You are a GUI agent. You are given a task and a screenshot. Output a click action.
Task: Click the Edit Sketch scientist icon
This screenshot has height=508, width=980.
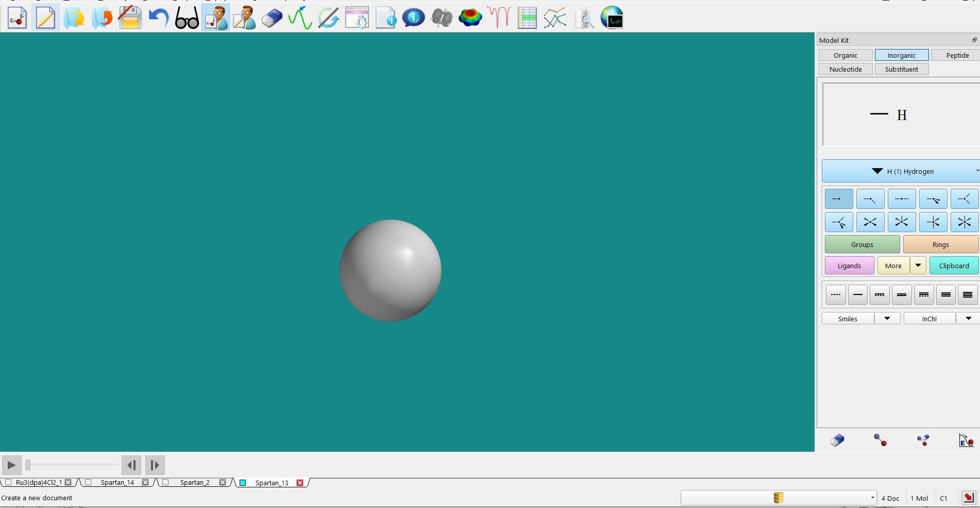[244, 18]
